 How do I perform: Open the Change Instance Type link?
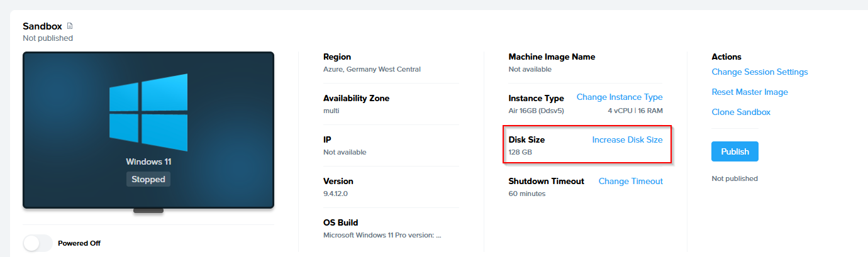click(619, 97)
